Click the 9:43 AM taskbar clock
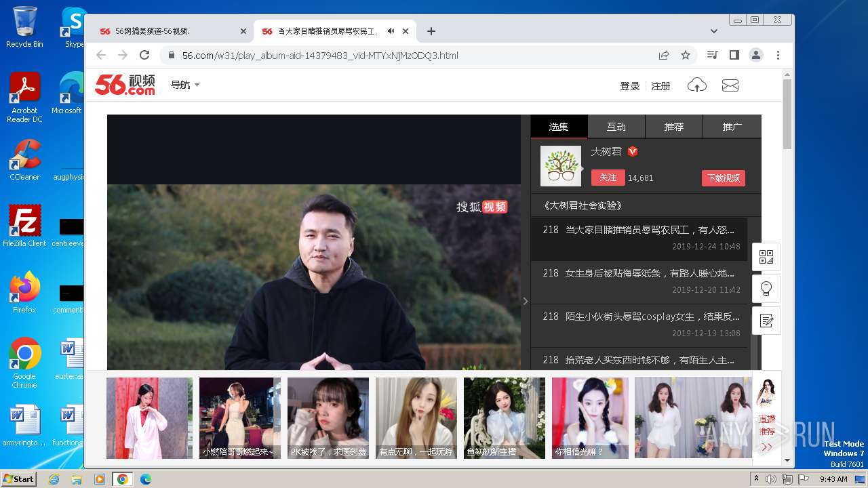The image size is (868, 488). tap(833, 479)
